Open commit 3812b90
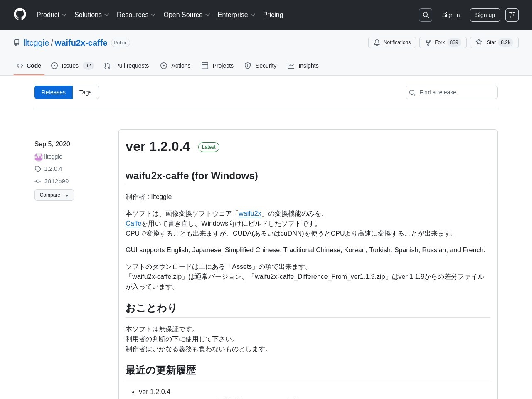532x399 pixels. coord(57,181)
